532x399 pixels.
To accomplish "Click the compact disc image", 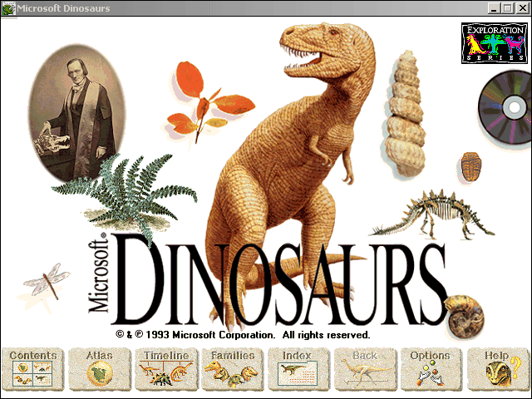I will pyautogui.click(x=505, y=107).
